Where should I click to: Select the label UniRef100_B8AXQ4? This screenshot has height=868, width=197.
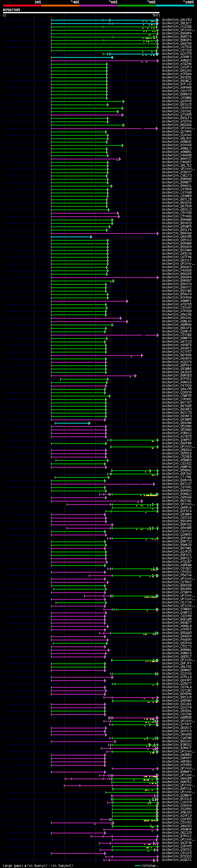click(177, 233)
